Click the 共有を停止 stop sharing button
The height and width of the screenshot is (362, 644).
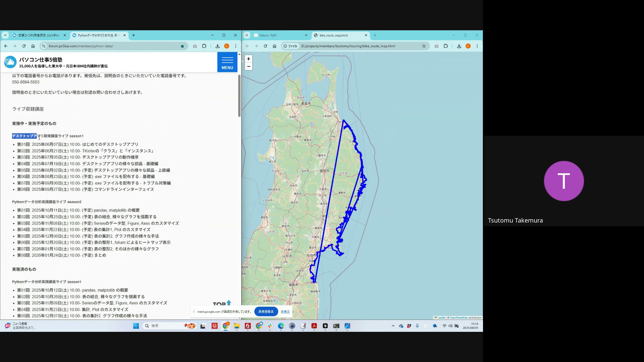tap(266, 312)
